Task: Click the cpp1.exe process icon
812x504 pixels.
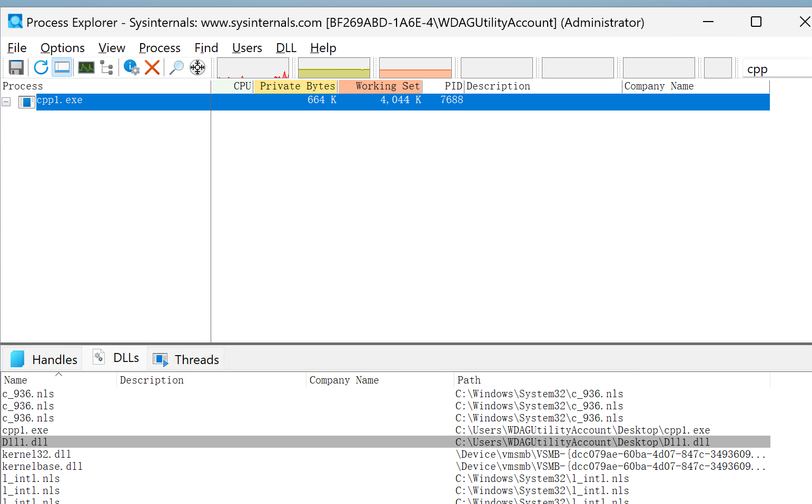Action: click(26, 102)
